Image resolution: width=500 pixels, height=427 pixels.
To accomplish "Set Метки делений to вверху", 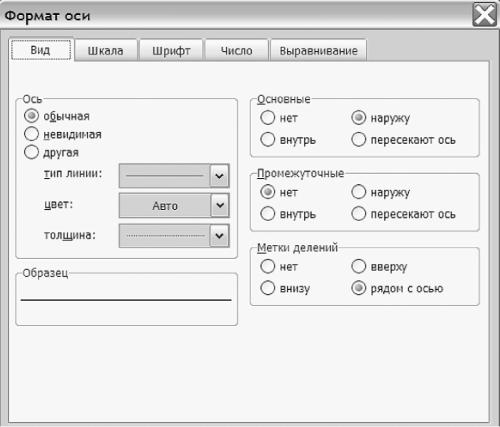I will tap(359, 266).
